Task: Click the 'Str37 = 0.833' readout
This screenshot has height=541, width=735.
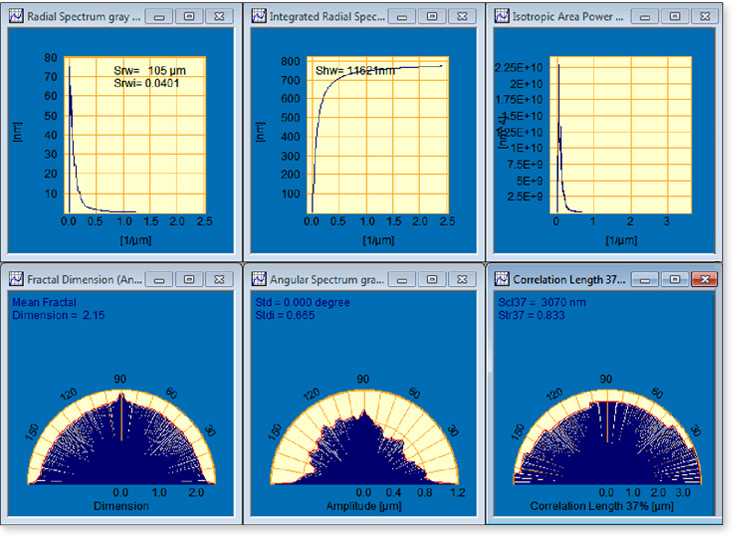Action: [531, 315]
